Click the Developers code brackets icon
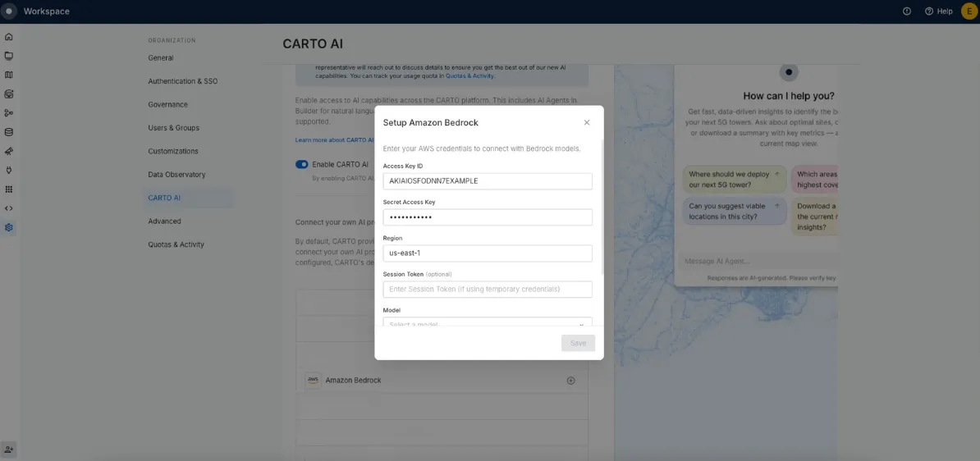 [x=9, y=208]
